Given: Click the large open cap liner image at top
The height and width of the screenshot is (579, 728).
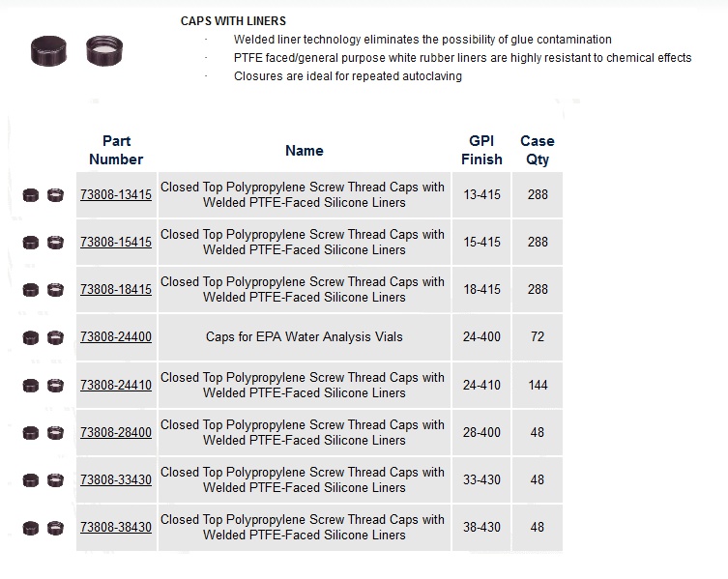Looking at the screenshot, I should (104, 50).
